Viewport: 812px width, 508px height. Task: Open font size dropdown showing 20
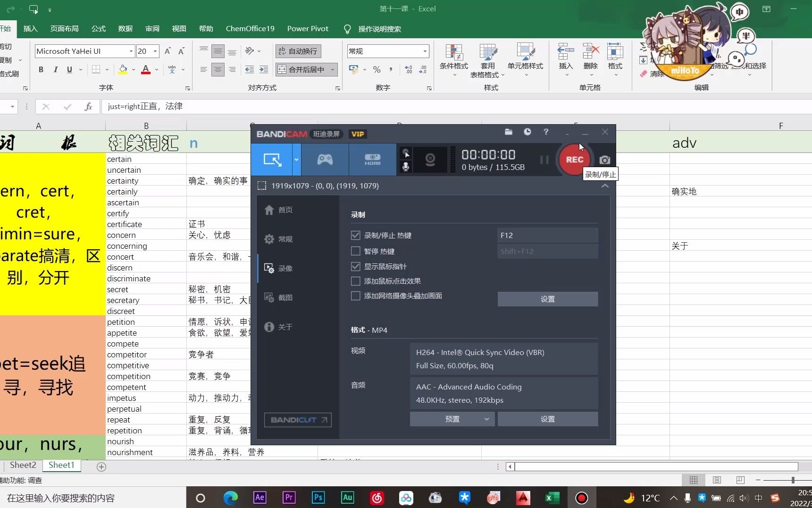[x=155, y=51]
